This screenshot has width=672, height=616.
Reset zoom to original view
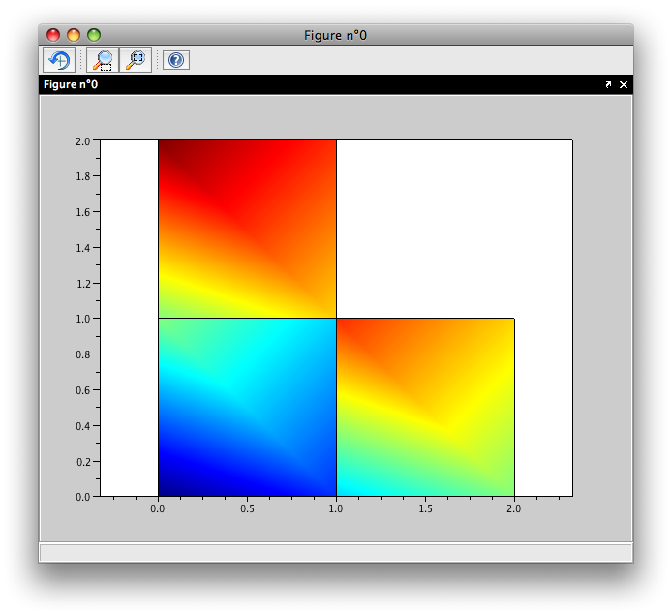coord(135,60)
